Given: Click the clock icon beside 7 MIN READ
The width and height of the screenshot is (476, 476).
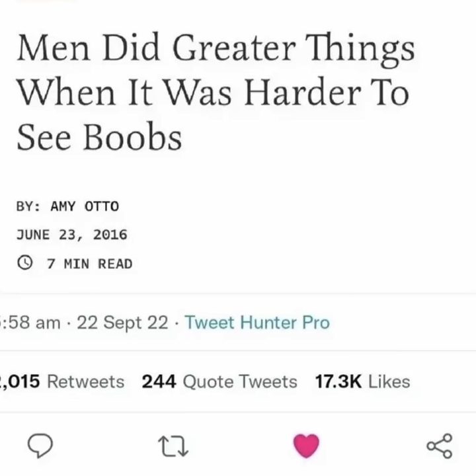Looking at the screenshot, I should [24, 262].
